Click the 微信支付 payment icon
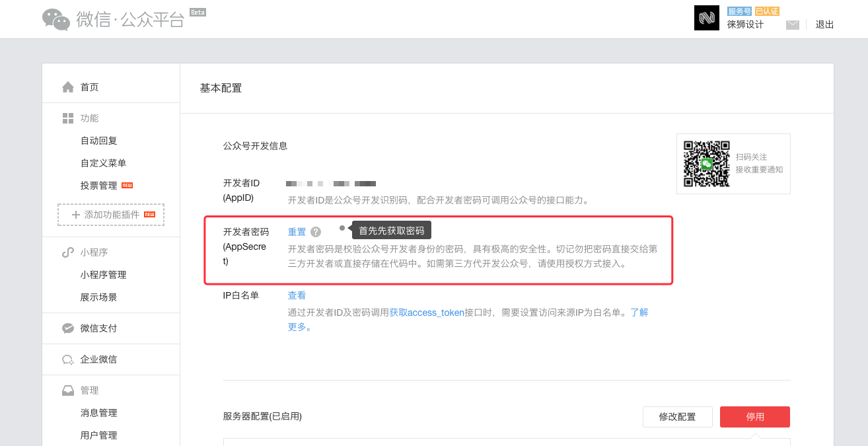868x446 pixels. point(68,328)
